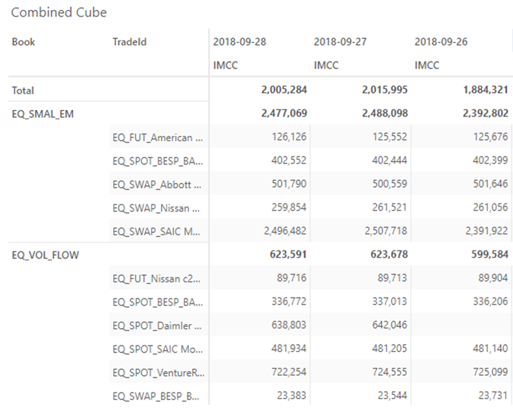Select the EQ_SWAP_Abbott trade row
This screenshot has width=513, height=420.
157,185
